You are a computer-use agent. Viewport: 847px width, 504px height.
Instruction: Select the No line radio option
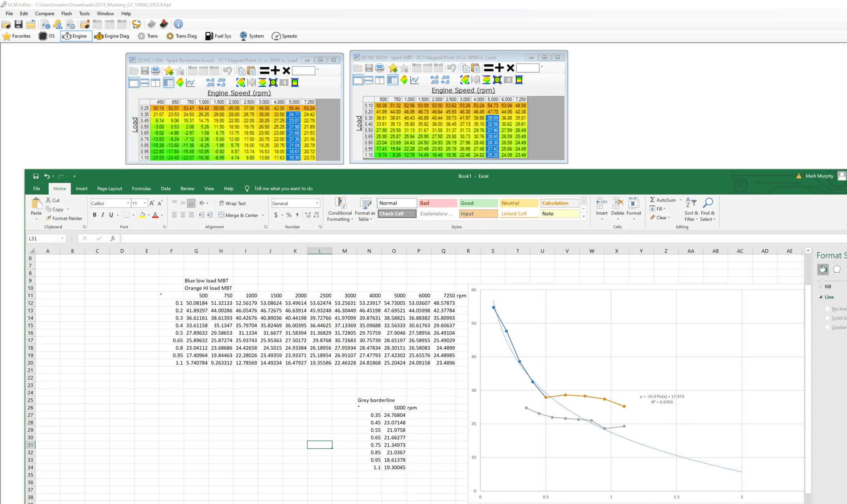[x=828, y=309]
